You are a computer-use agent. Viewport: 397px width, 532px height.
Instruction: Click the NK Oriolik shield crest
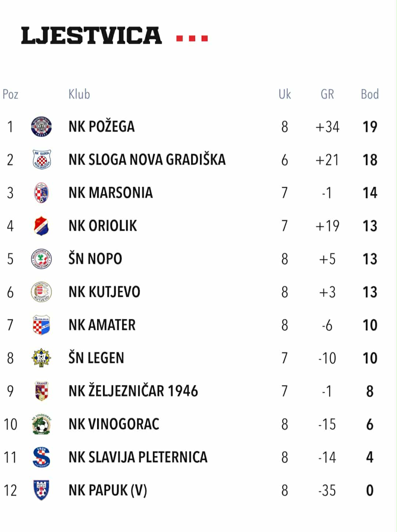41,226
